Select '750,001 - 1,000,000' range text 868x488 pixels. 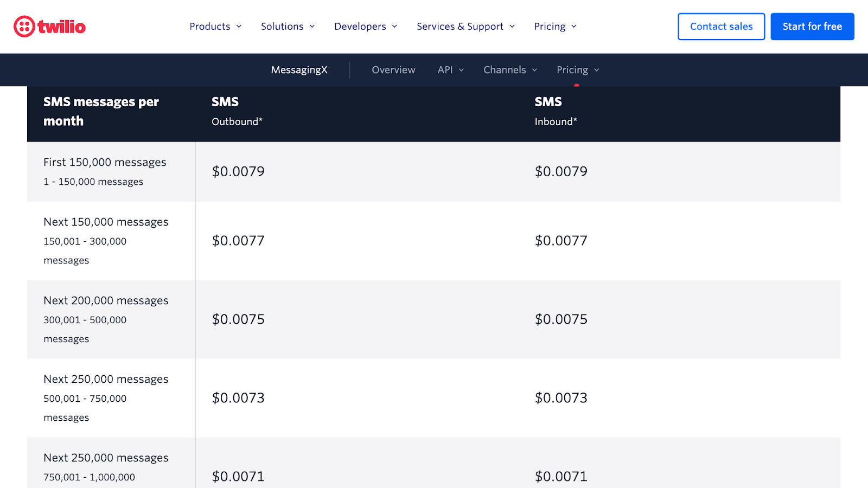pos(89,477)
